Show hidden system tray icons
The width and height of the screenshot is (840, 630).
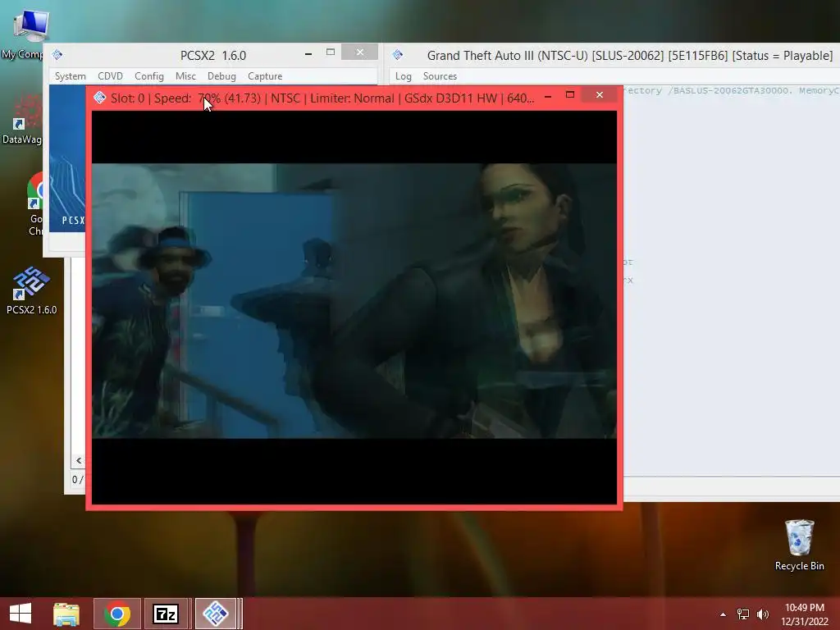click(x=724, y=614)
